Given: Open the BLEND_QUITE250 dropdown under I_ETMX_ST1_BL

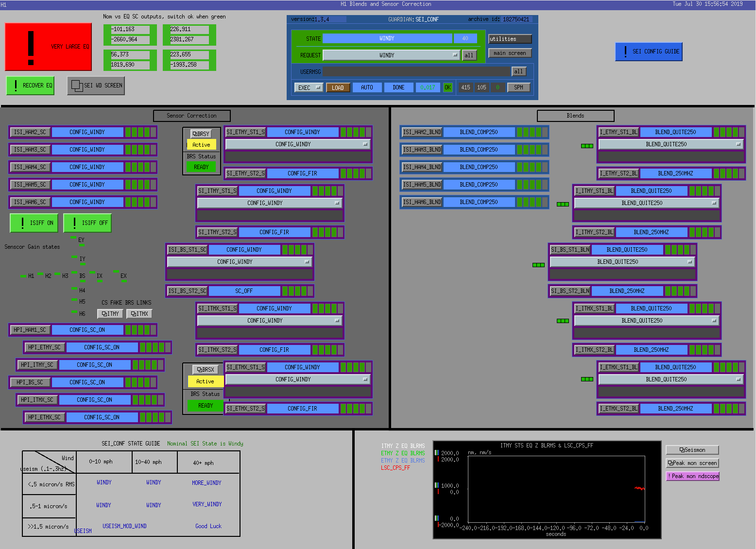Looking at the screenshot, I should (x=671, y=379).
